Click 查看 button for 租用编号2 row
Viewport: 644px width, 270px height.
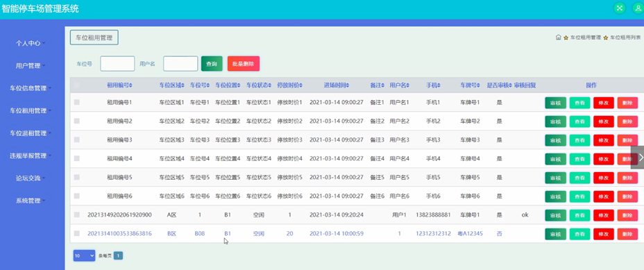coord(579,121)
